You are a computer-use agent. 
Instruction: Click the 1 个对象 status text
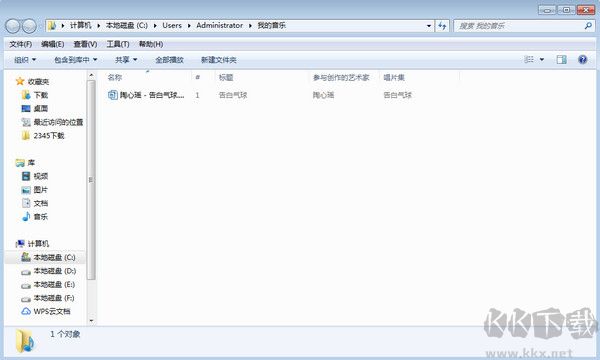click(65, 334)
